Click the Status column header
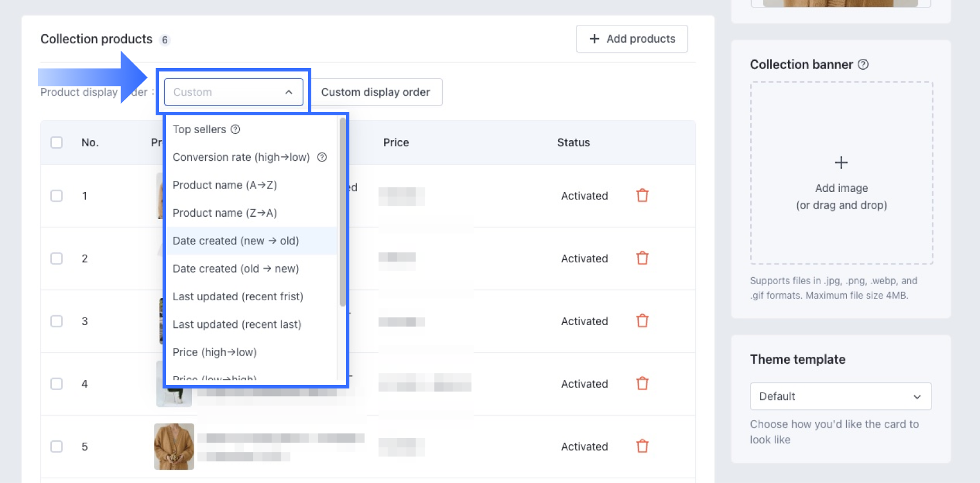Viewport: 980px width, 483px height. pos(574,142)
